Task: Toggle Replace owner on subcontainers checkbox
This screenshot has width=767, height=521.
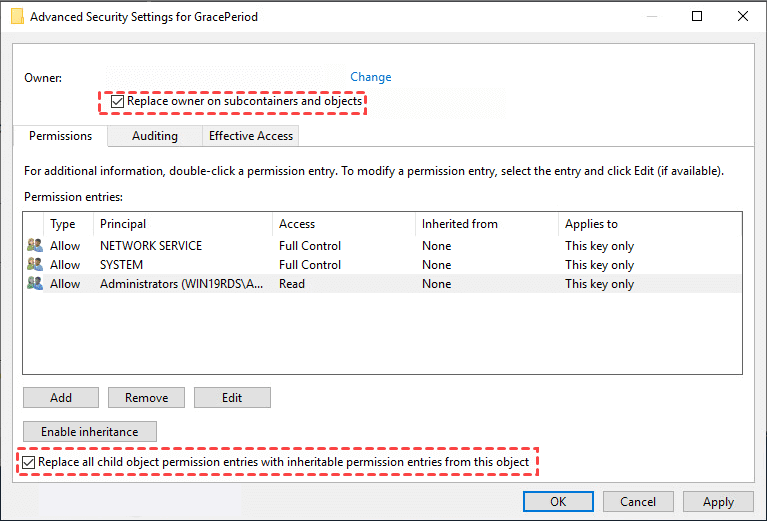Action: click(118, 101)
